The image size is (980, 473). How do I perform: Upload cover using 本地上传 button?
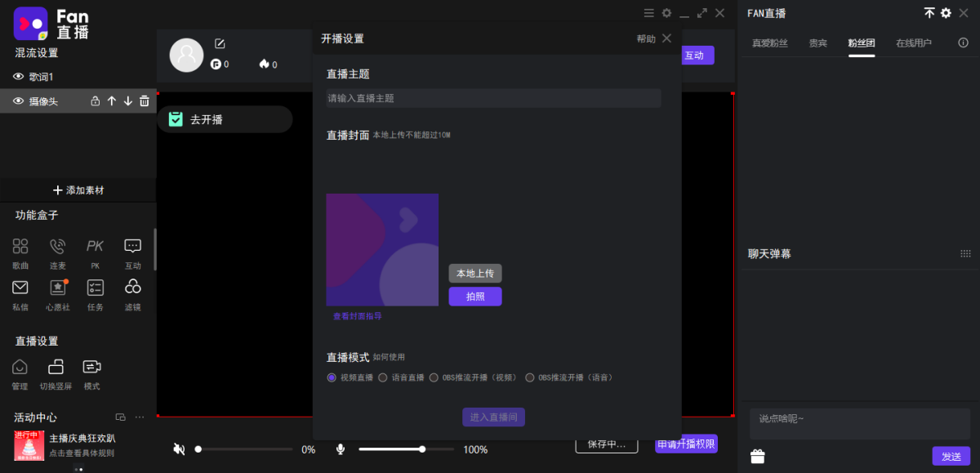pyautogui.click(x=474, y=273)
